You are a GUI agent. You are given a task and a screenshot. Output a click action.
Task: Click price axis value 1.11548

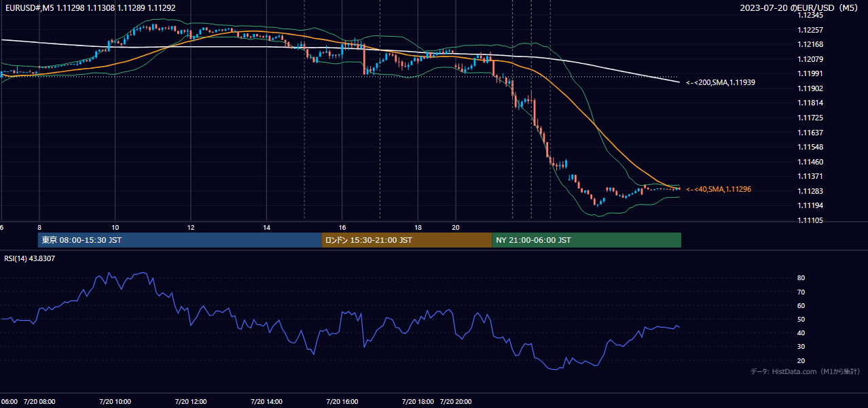coord(810,147)
